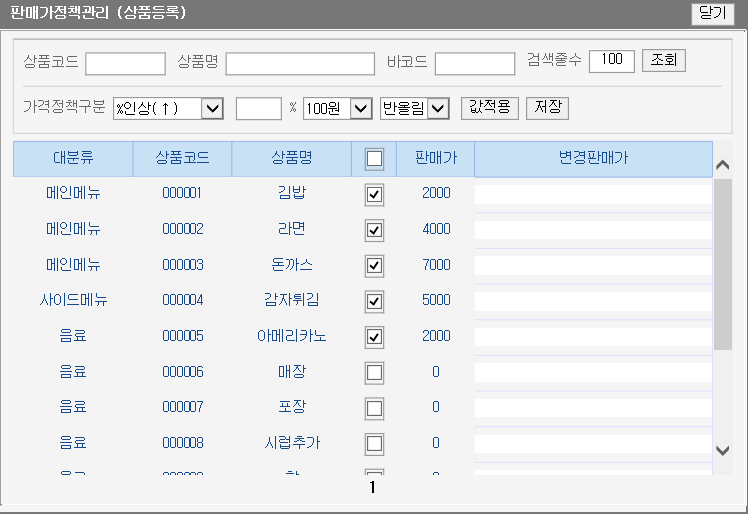Close the dialog with 닫기 button

tap(713, 14)
